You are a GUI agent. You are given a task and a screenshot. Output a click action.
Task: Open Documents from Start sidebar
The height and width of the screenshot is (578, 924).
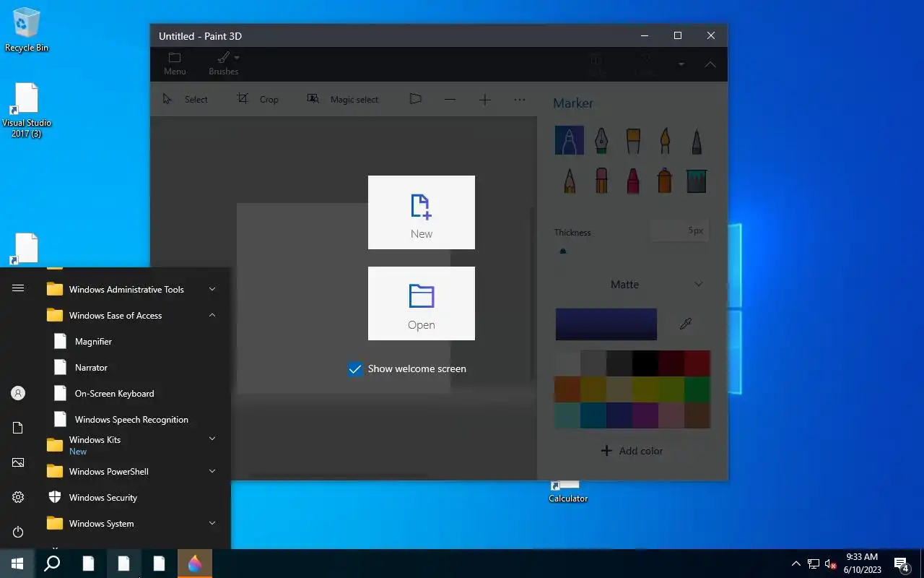18,428
